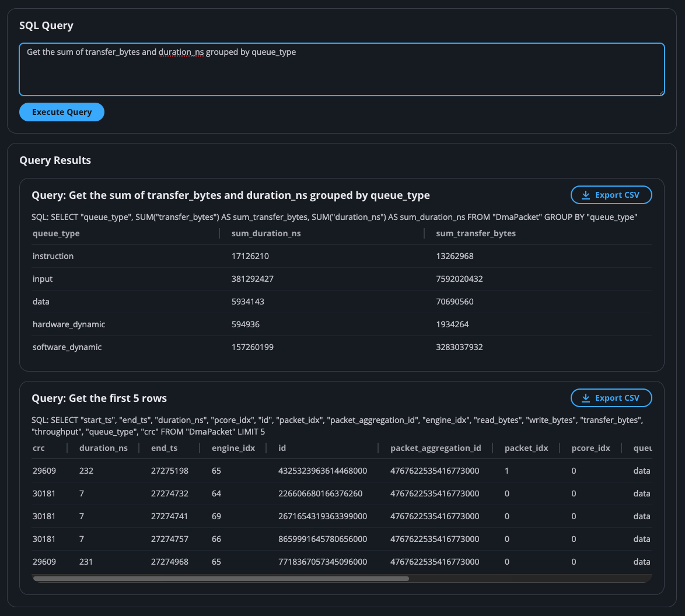Click the divider between queue_type and sum_duration_ns headers

219,233
